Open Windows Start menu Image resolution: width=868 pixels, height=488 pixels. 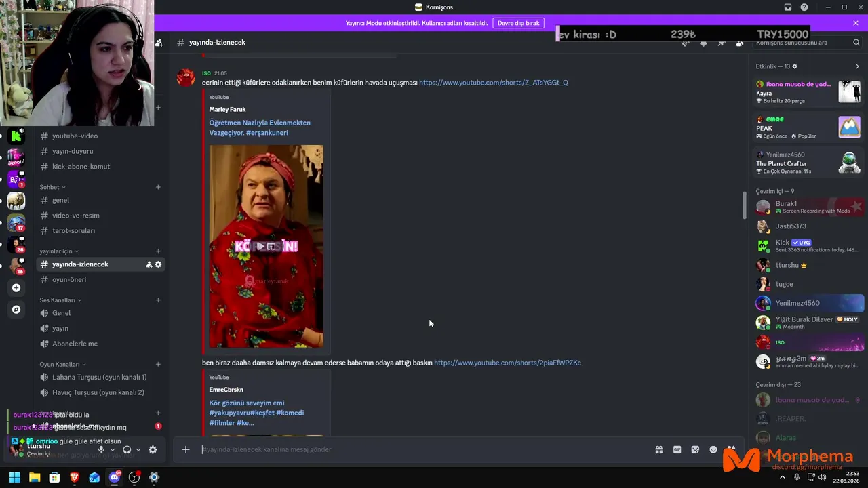click(x=14, y=477)
